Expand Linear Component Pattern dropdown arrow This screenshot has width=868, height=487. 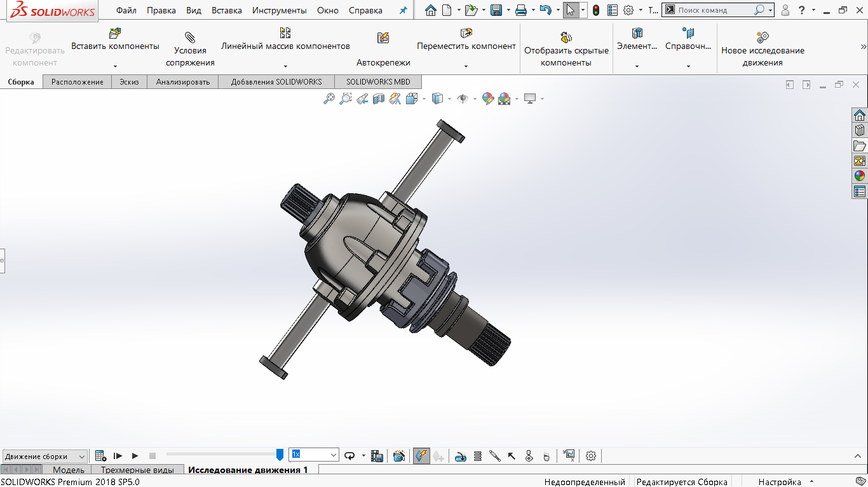click(x=285, y=66)
